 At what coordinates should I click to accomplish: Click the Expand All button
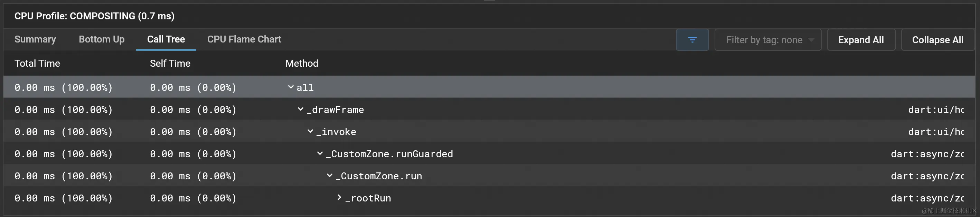[x=861, y=40]
